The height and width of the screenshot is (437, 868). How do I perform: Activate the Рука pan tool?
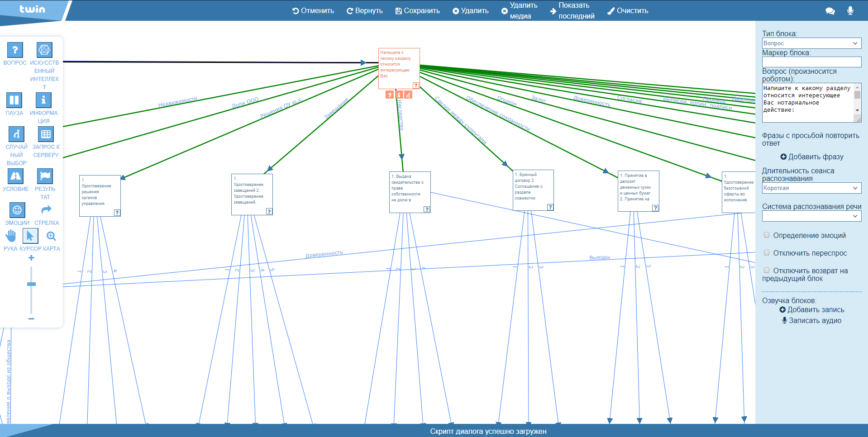coord(10,236)
